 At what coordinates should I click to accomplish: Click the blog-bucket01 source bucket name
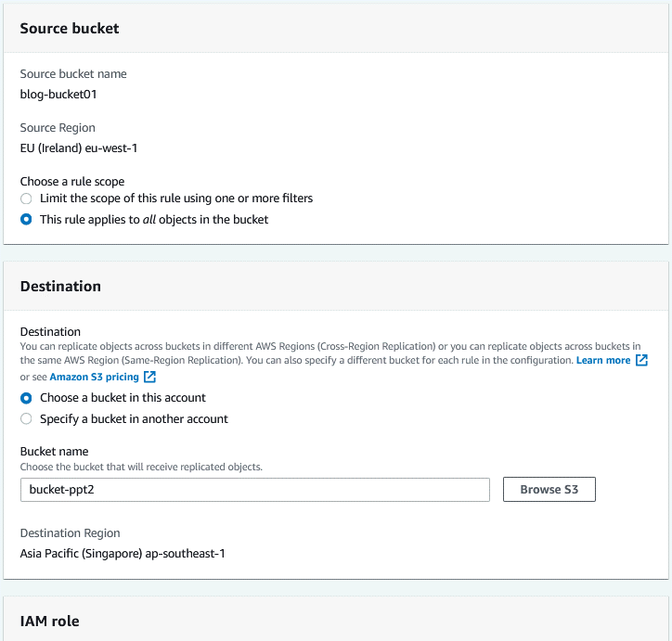[x=58, y=94]
